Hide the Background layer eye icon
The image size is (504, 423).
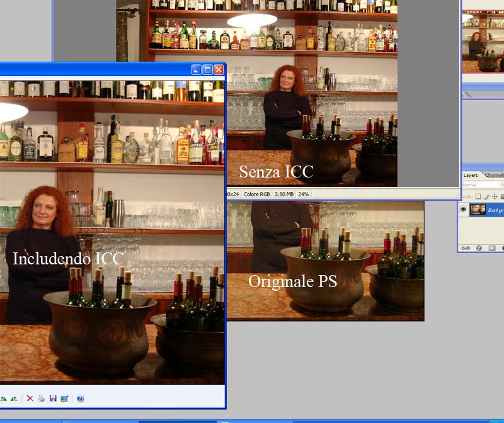pos(464,210)
